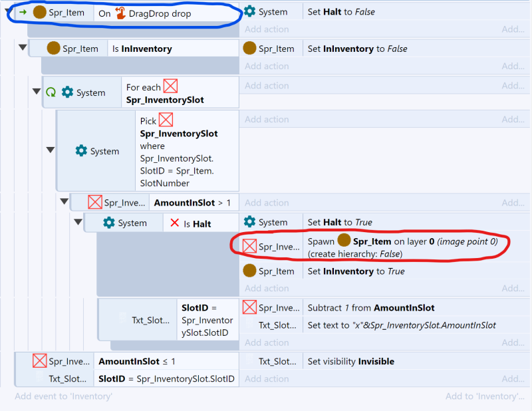Click Add event to 'Inventory' link
The image size is (532, 411).
63,396
